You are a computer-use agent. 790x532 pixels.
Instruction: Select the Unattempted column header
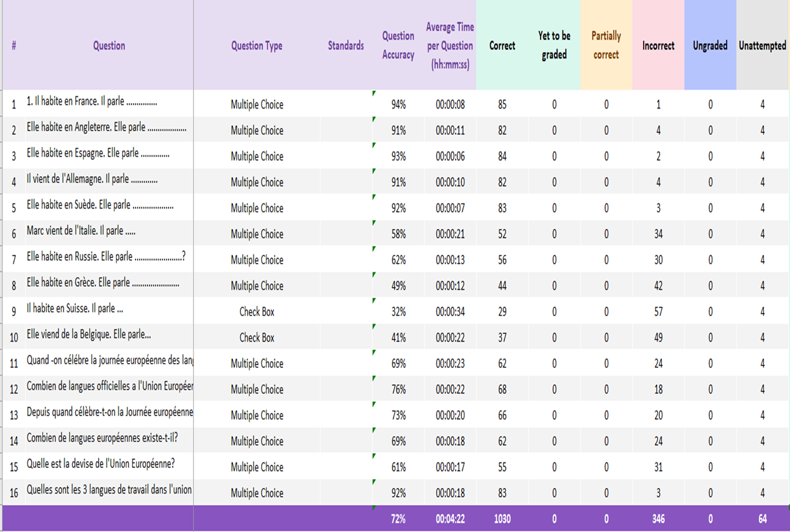763,46
